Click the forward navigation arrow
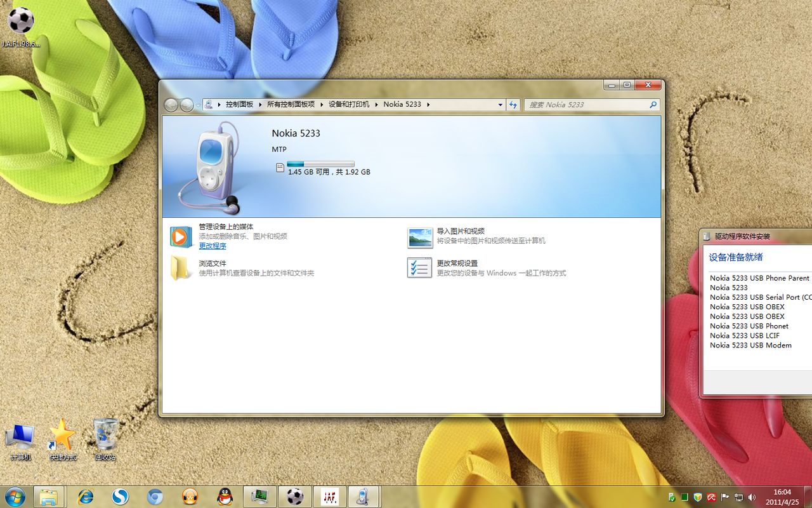812x508 pixels. [x=187, y=105]
